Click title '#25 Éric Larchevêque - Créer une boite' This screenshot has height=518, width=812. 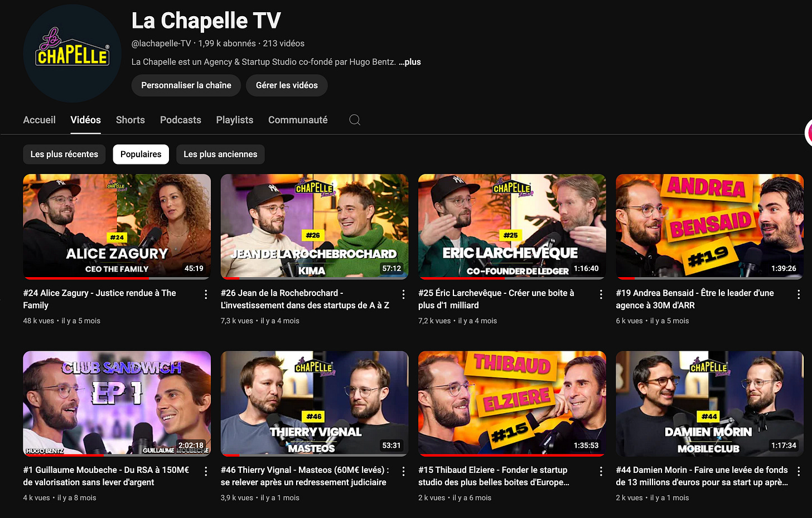(x=496, y=299)
